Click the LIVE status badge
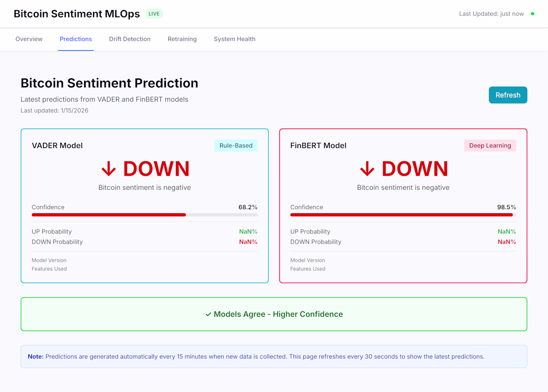 (154, 14)
